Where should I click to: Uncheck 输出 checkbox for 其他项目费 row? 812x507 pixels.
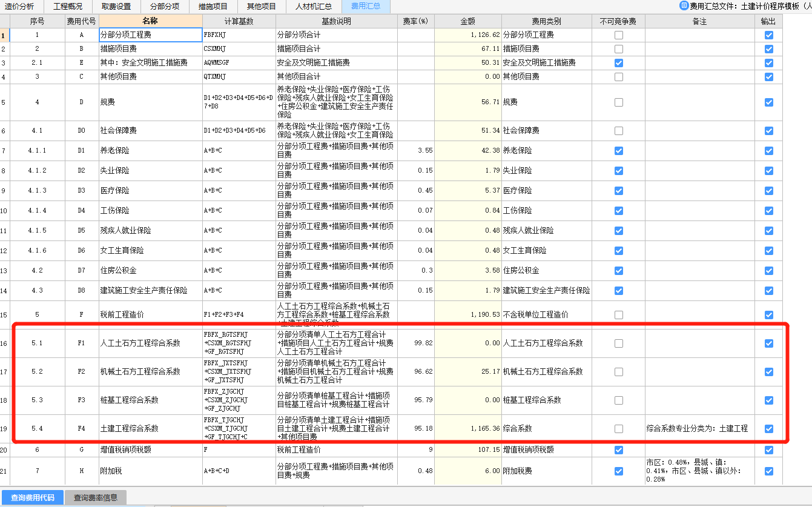point(768,77)
